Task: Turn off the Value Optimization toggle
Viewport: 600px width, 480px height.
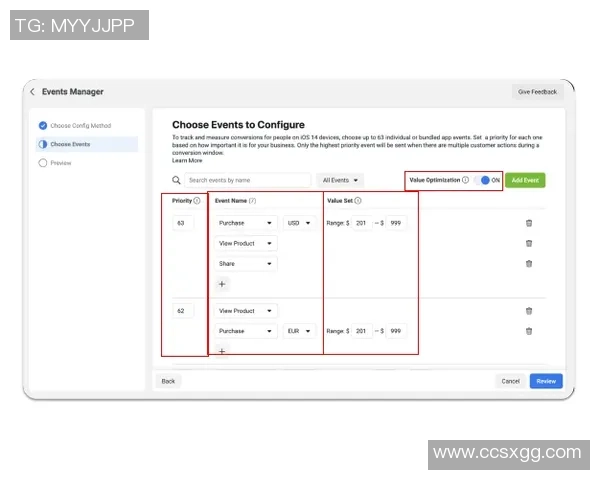Action: click(485, 180)
